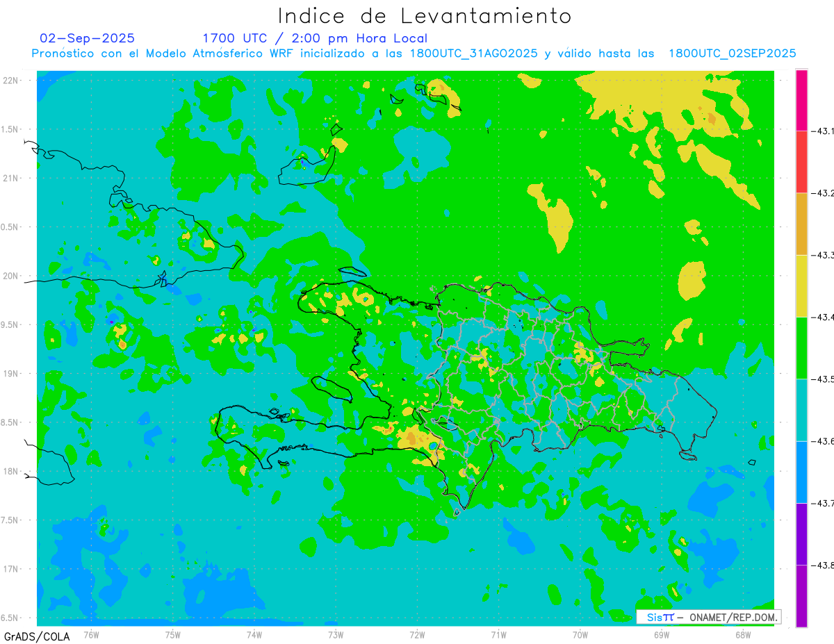Image resolution: width=834 pixels, height=644 pixels.
Task: Click the colorbar value '-43.8'
Action: pyautogui.click(x=823, y=565)
